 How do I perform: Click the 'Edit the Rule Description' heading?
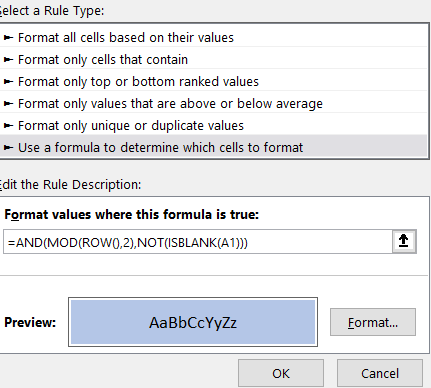[70, 184]
